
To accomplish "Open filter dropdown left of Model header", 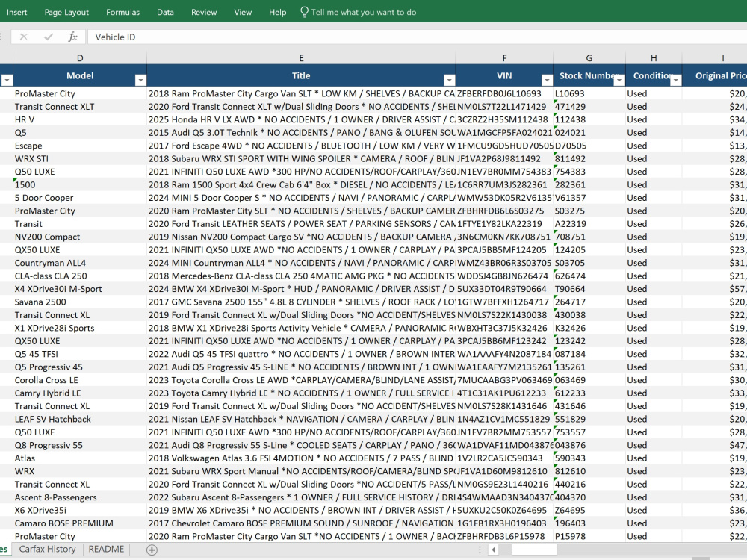I will click(7, 81).
